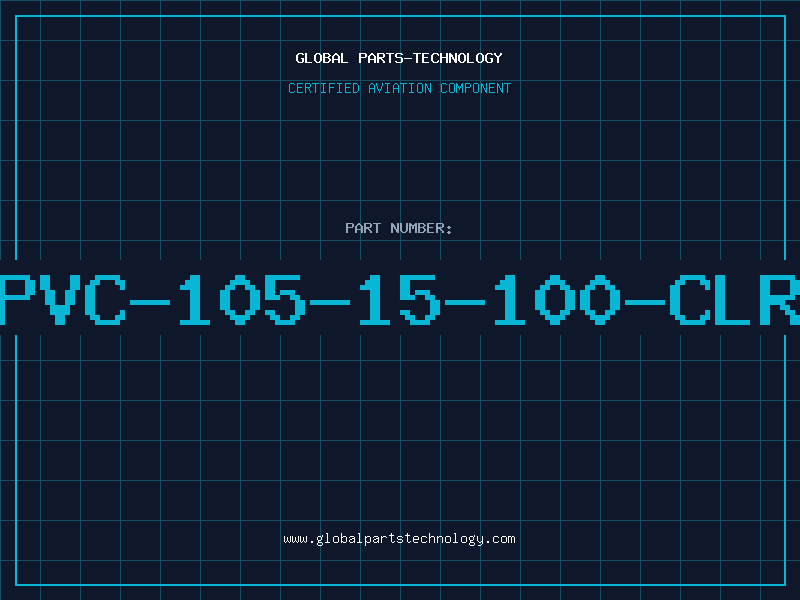Click the PART NUMBER: label

click(x=399, y=228)
